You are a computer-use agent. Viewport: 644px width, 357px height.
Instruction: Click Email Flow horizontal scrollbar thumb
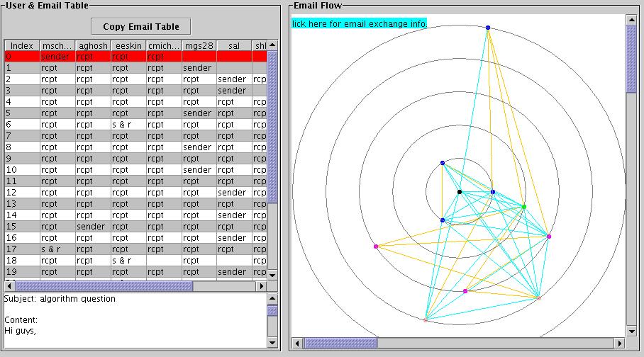[x=340, y=343]
